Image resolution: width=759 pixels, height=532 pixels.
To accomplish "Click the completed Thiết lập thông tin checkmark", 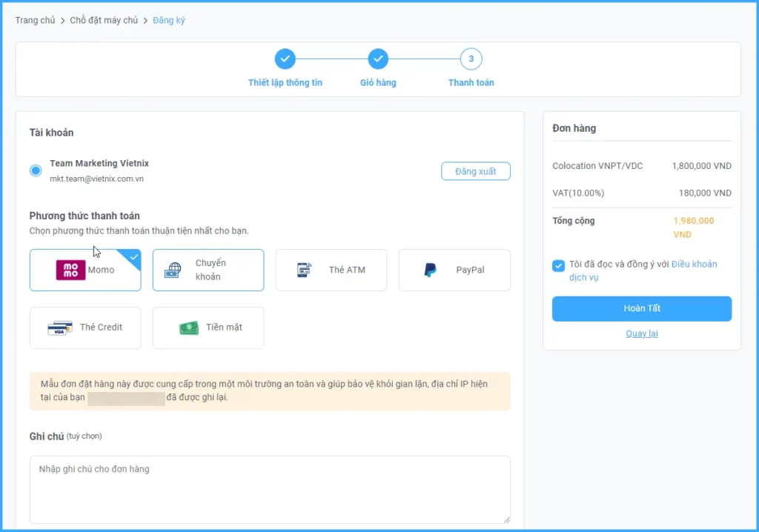I will pyautogui.click(x=285, y=59).
